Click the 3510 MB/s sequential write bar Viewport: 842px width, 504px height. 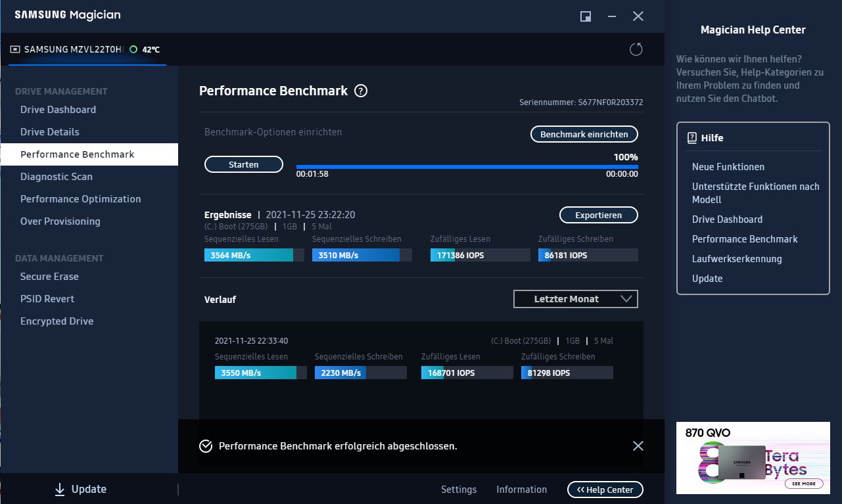(362, 255)
